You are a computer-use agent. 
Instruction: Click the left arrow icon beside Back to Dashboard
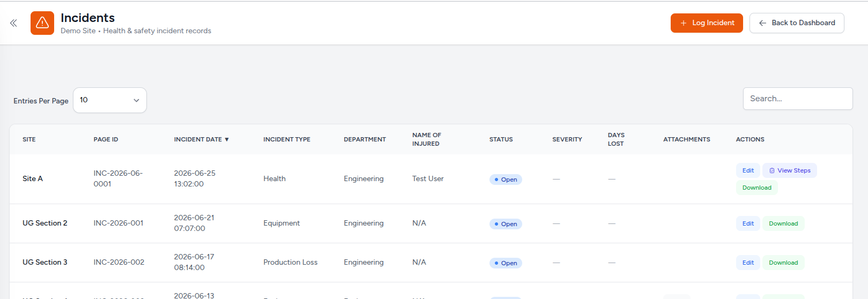pyautogui.click(x=762, y=23)
